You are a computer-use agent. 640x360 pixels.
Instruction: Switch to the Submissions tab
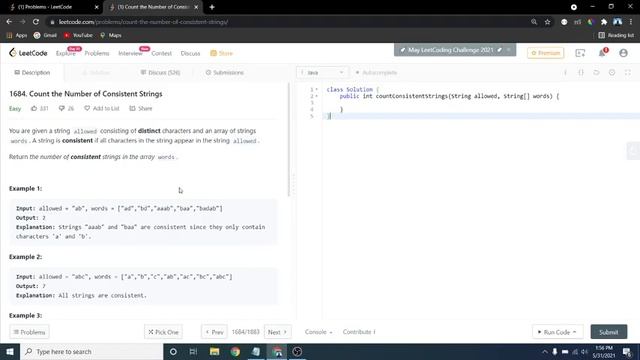(224, 73)
